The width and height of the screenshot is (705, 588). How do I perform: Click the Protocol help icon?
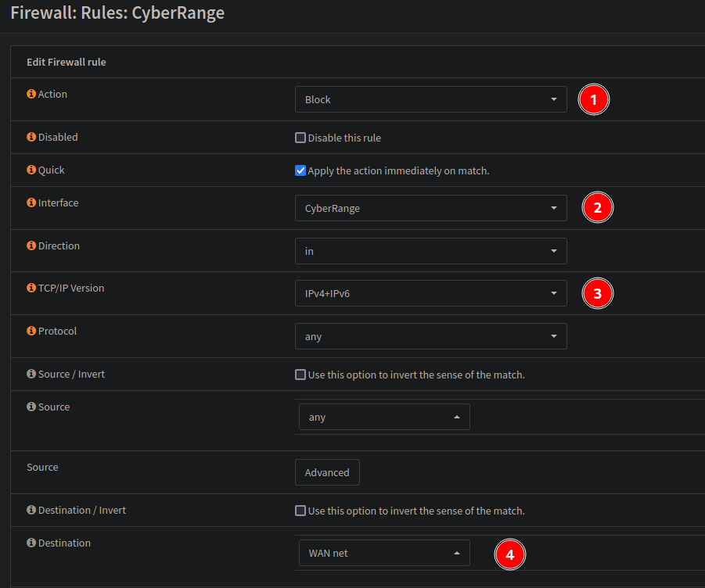coord(31,331)
